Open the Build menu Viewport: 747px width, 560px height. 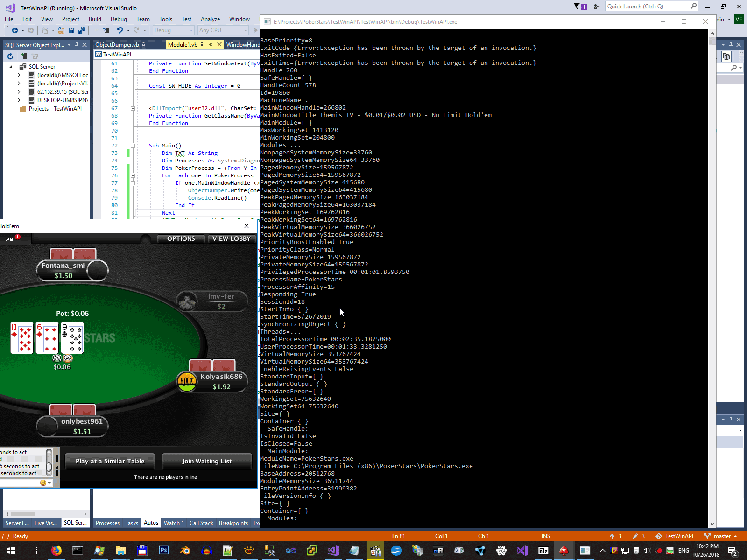95,19
